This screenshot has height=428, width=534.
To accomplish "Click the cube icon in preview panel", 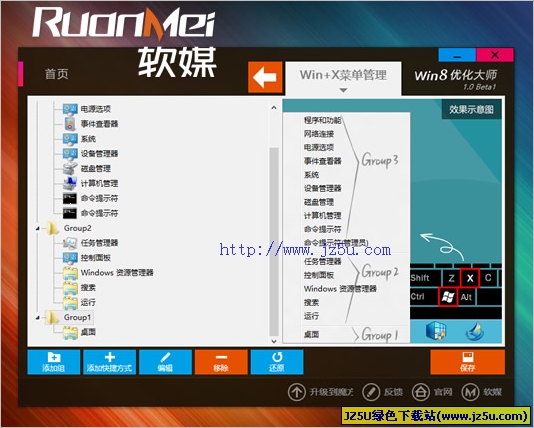I will point(436,331).
